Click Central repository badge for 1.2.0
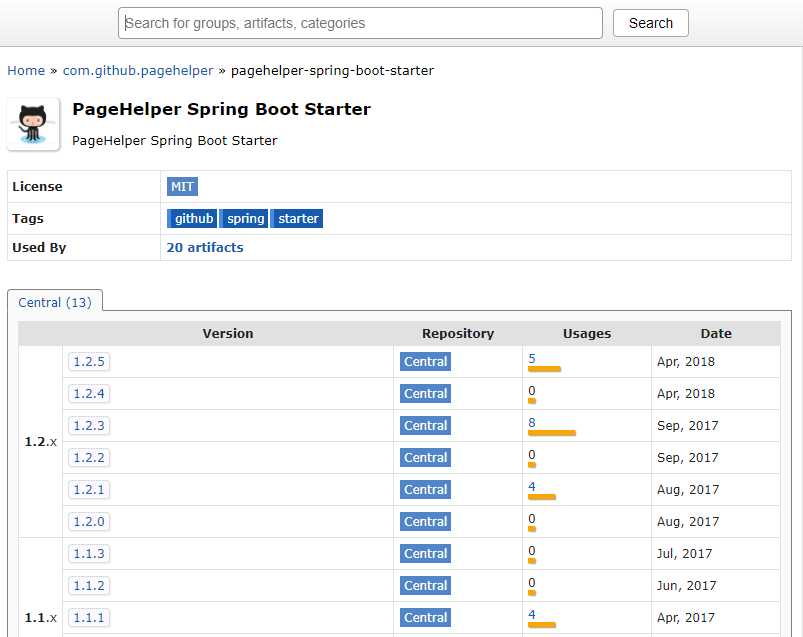 (x=425, y=522)
